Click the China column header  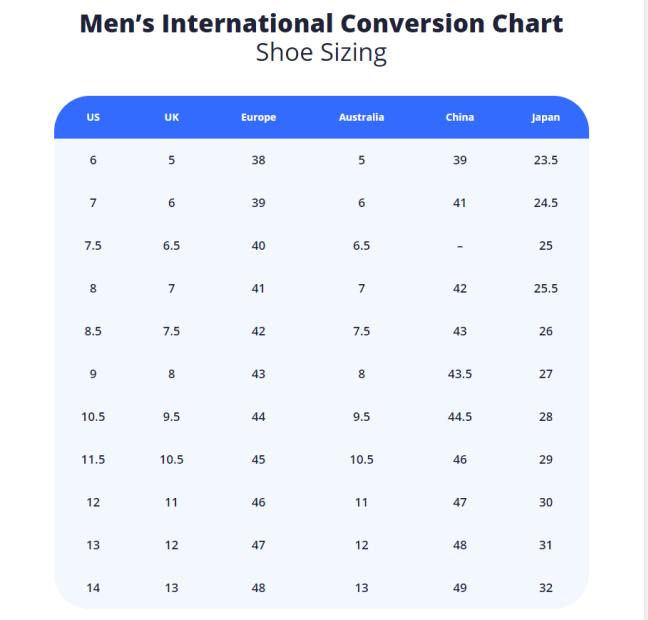[x=460, y=117]
